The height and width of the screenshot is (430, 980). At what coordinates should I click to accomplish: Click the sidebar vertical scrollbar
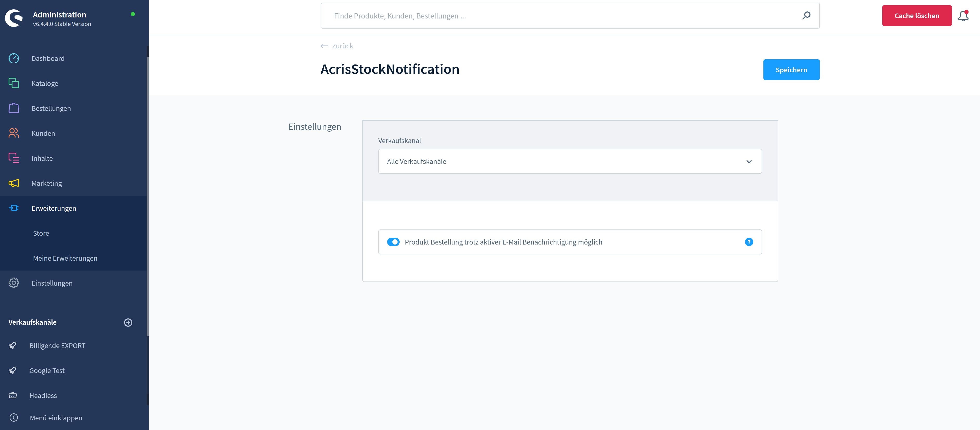click(148, 196)
